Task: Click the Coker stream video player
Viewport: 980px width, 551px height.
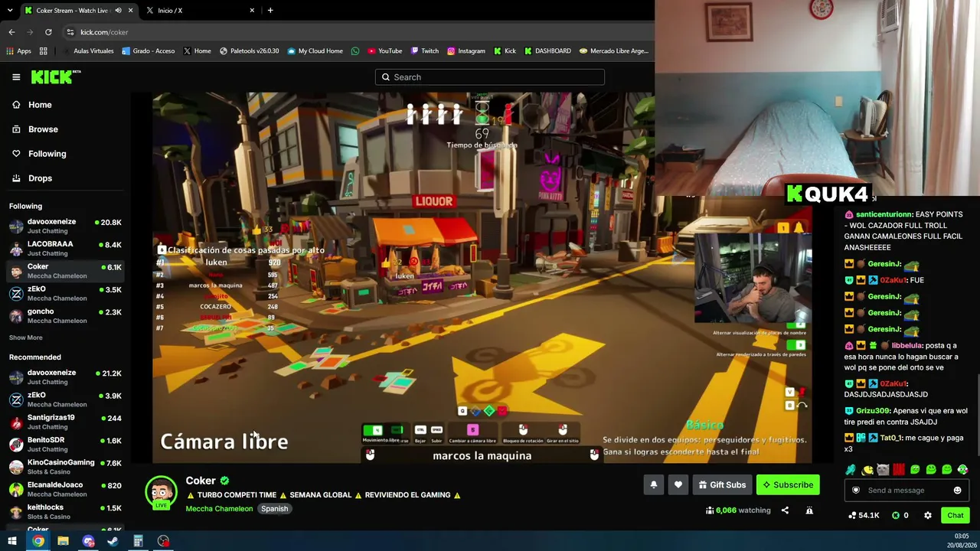Action: coord(482,278)
